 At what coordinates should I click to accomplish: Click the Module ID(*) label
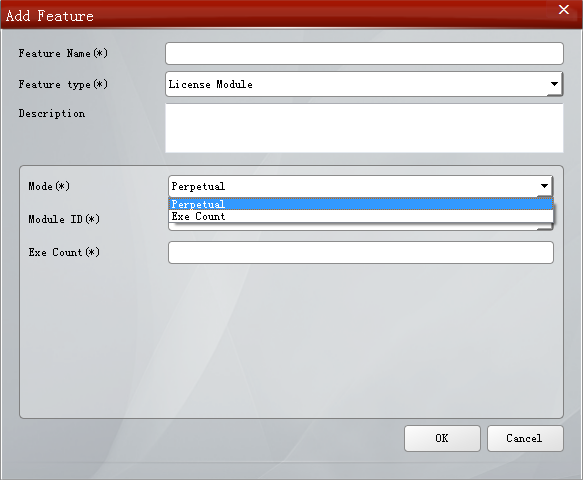(x=64, y=219)
